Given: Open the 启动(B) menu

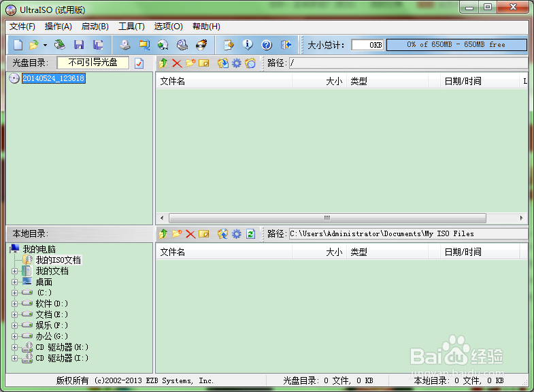Looking at the screenshot, I should (x=95, y=27).
